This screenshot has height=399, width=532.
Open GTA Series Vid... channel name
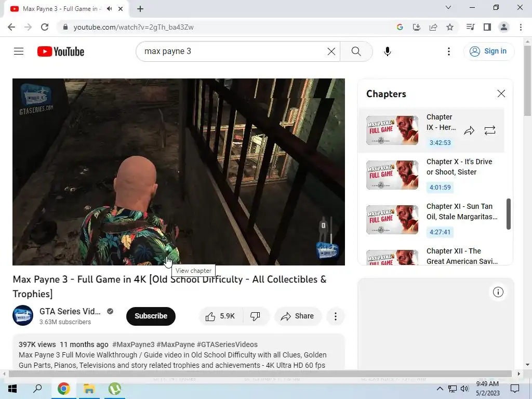[70, 312]
